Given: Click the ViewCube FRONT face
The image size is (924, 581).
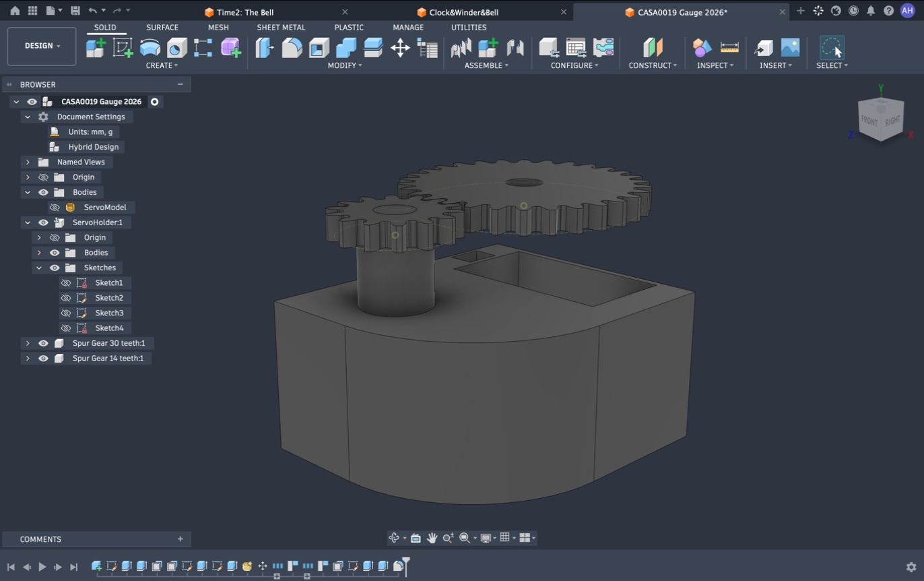Looking at the screenshot, I should (x=869, y=121).
